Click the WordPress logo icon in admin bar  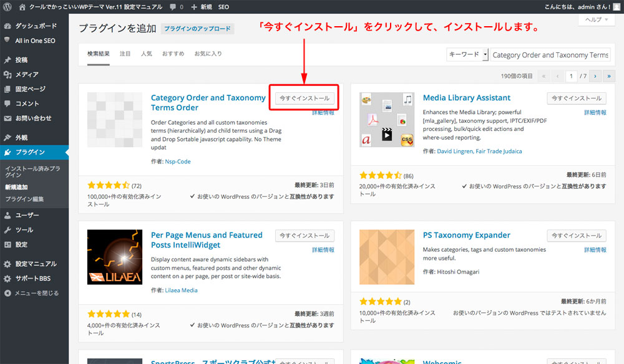click(x=7, y=7)
